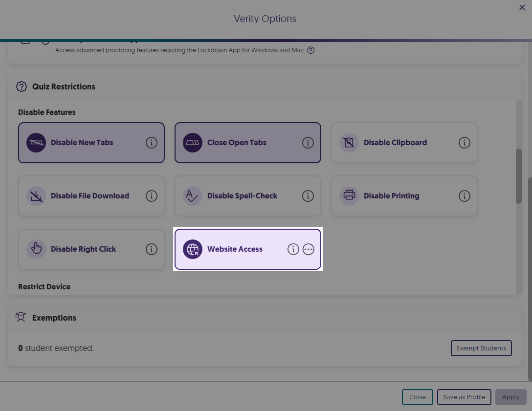The height and width of the screenshot is (411, 532).
Task: Click the Website Access info icon
Action: tap(293, 249)
